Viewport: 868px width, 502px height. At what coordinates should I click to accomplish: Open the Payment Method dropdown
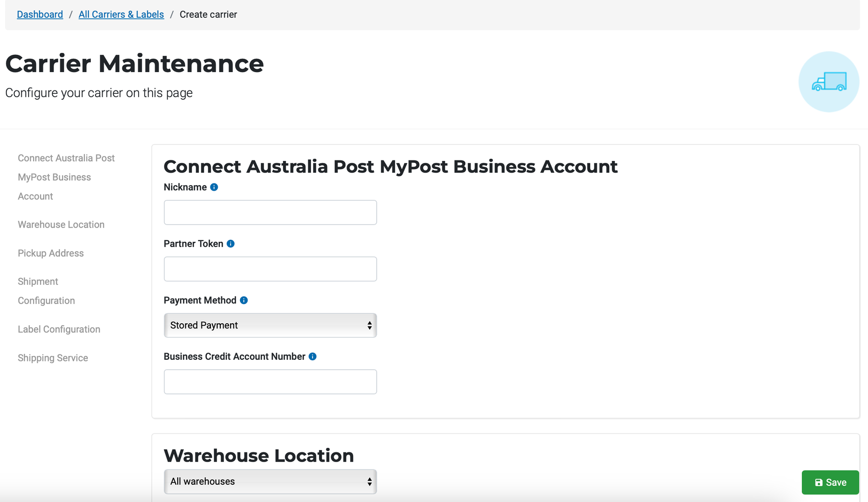point(270,325)
